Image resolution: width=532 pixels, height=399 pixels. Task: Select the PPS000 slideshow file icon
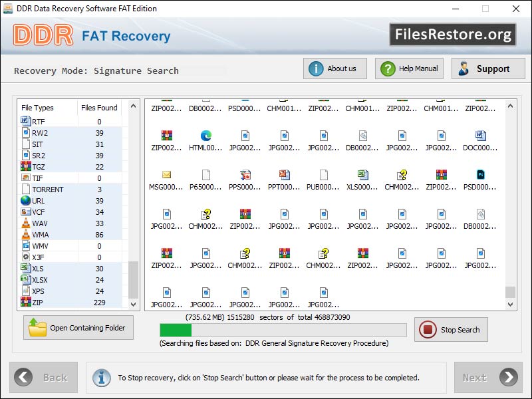pyautogui.click(x=245, y=176)
